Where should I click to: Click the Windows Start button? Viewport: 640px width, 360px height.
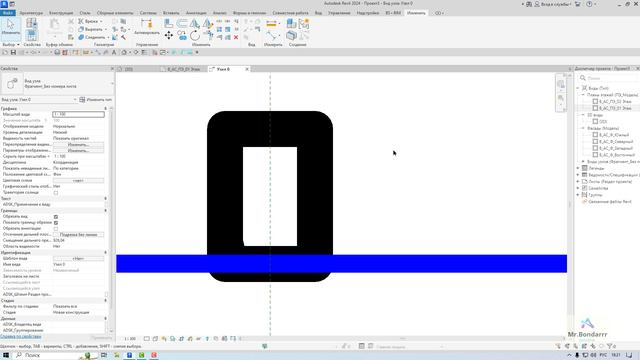click(x=6, y=356)
